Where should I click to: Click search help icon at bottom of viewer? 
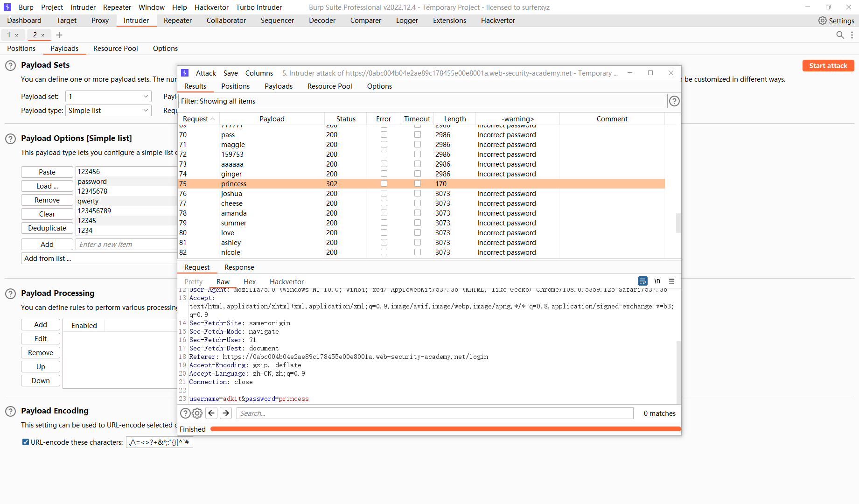click(x=185, y=413)
